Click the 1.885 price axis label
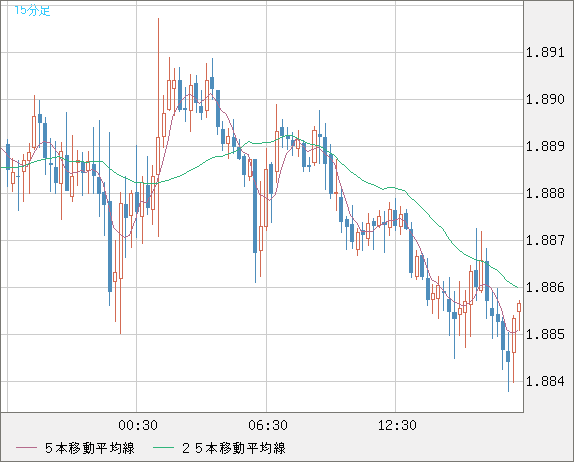 [545, 334]
